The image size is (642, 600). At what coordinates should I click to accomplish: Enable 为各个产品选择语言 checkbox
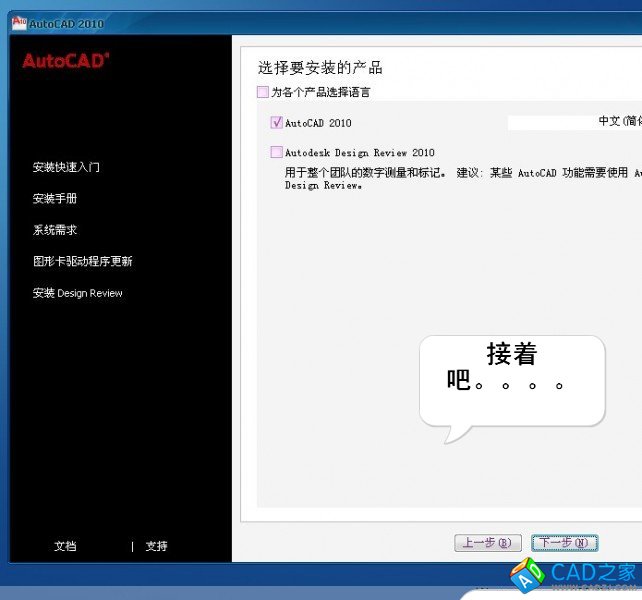263,92
